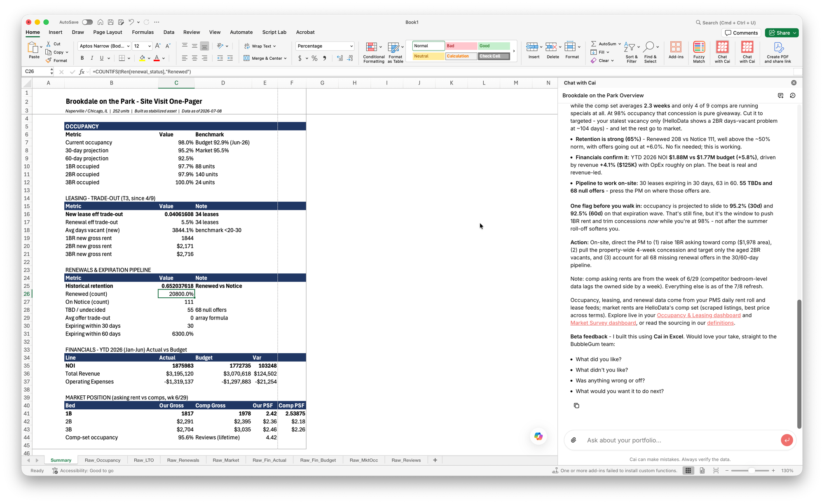824x504 pixels.
Task: Open the Percentage number format dropdown
Action: (351, 46)
